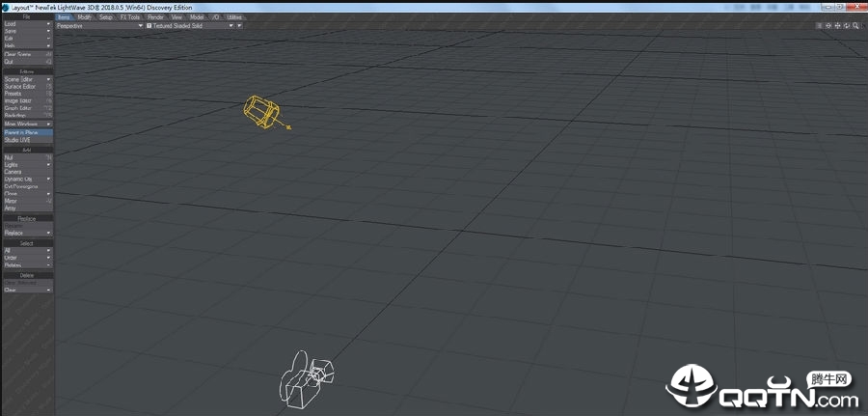Close the LightWave Layout window
The height and width of the screenshot is (416, 868).
857,7
